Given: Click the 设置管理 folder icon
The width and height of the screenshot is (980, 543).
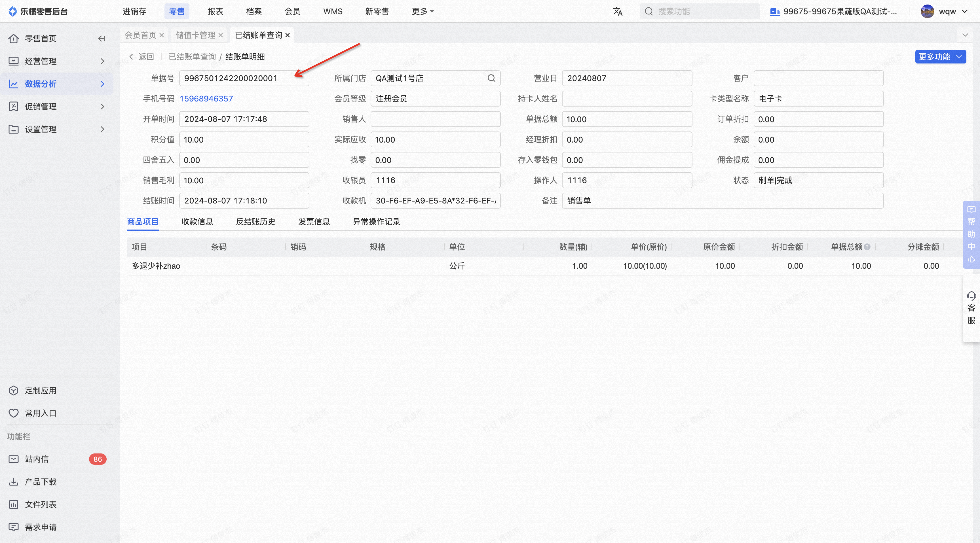Looking at the screenshot, I should (13, 129).
